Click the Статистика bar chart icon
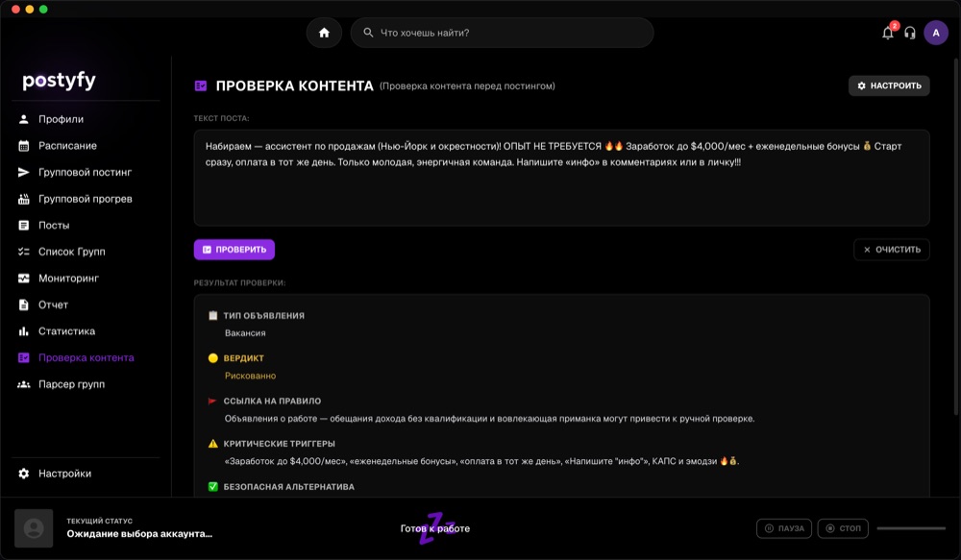Screen dimensions: 961x560 tap(24, 330)
